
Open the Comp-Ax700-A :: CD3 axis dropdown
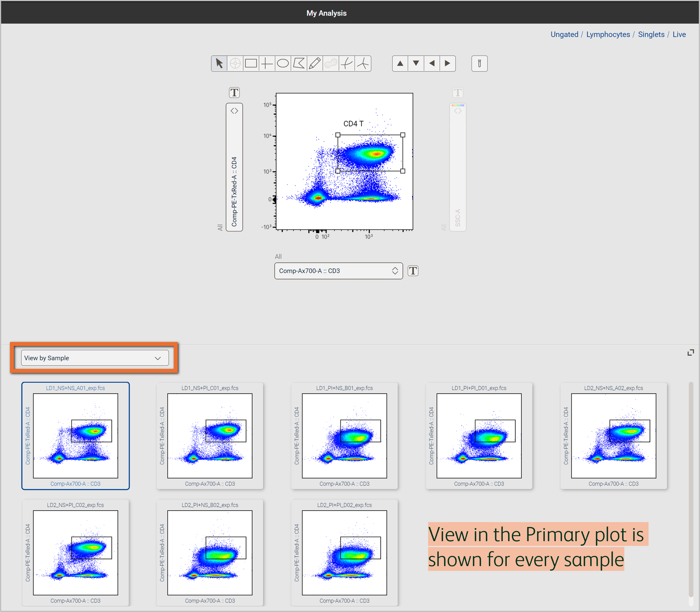click(338, 271)
